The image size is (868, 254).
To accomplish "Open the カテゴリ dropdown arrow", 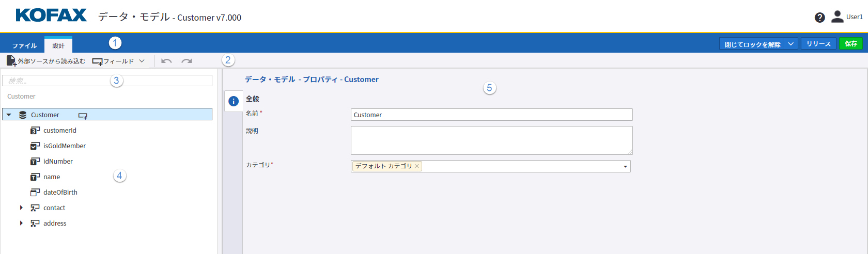I will coord(625,166).
